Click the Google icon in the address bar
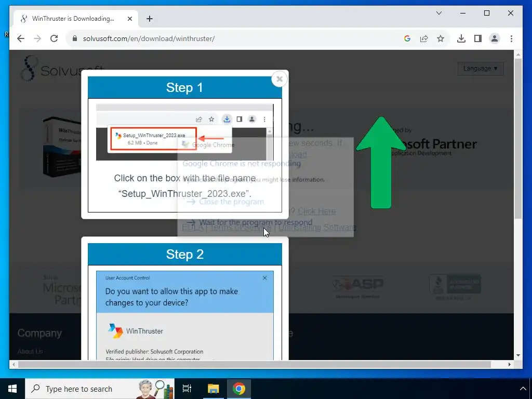532x399 pixels. point(407,38)
